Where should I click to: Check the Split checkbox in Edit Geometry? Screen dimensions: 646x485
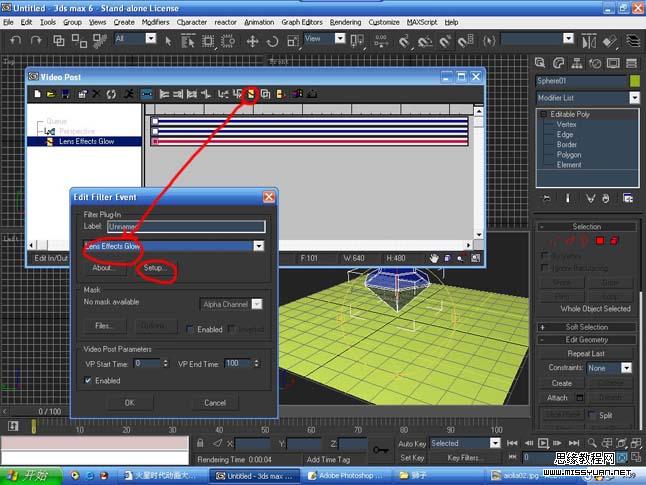592,415
